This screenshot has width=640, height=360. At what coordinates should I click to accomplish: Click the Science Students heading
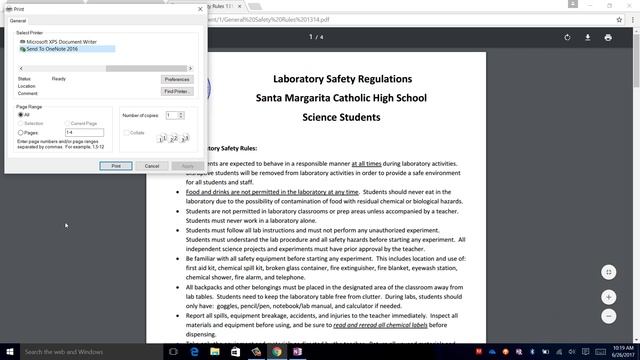pyautogui.click(x=341, y=117)
